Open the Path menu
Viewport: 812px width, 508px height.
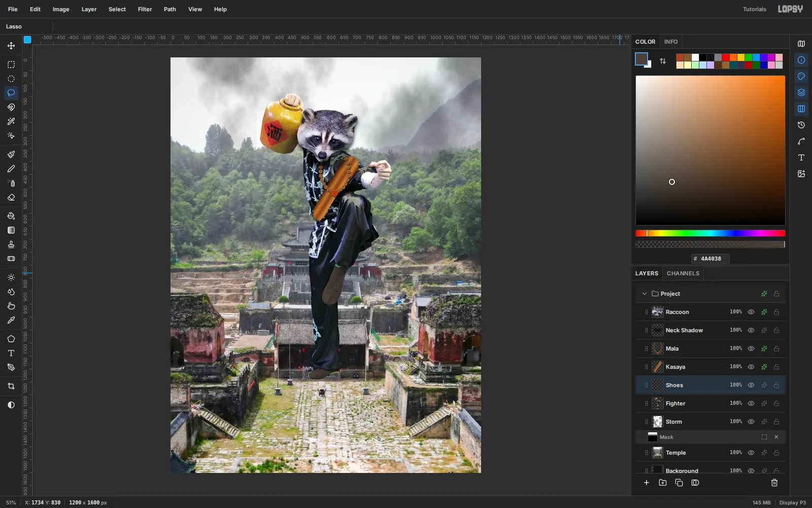(x=170, y=9)
